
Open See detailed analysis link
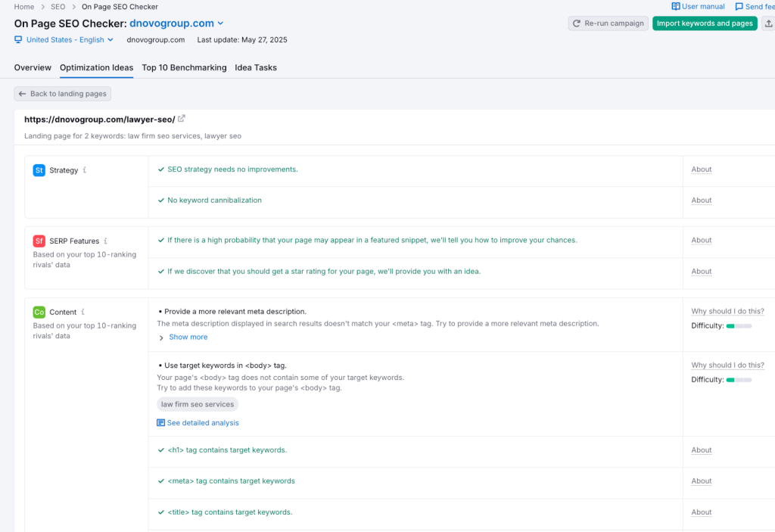[202, 423]
